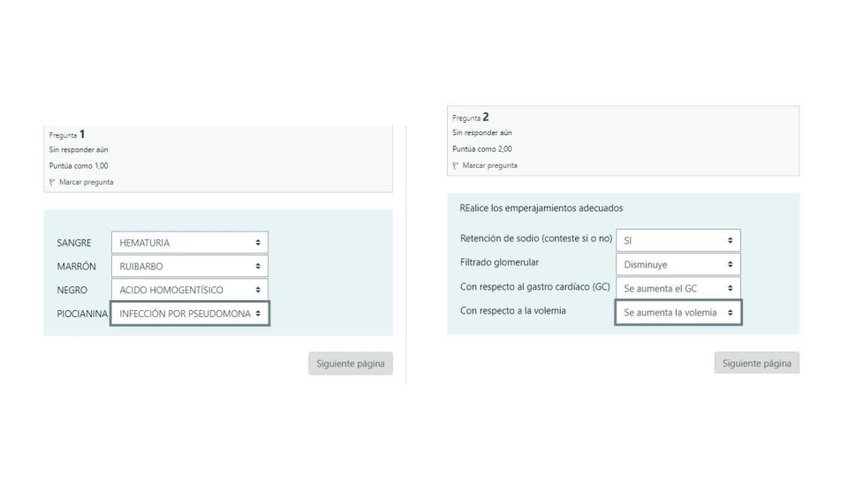Open the SANGRE dropdown showing HEMATURIA
Viewport: 848px width, 477px height.
[x=189, y=242]
